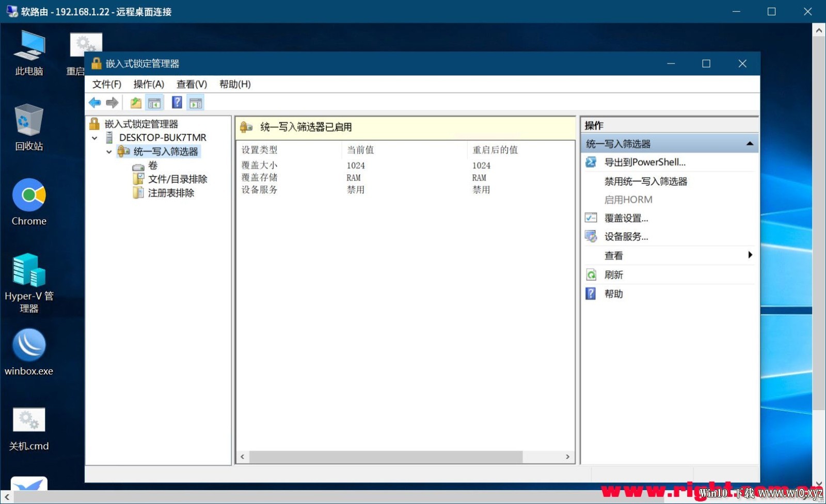Screen dimensions: 826x504
Task: Click 启用HORM action
Action: tap(628, 200)
